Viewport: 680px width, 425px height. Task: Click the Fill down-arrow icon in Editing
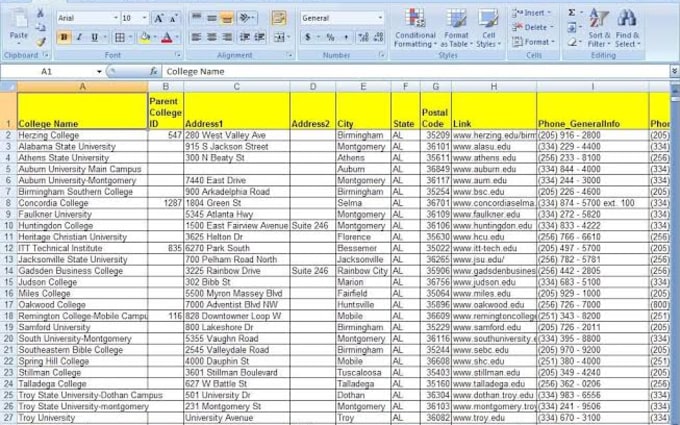click(572, 28)
